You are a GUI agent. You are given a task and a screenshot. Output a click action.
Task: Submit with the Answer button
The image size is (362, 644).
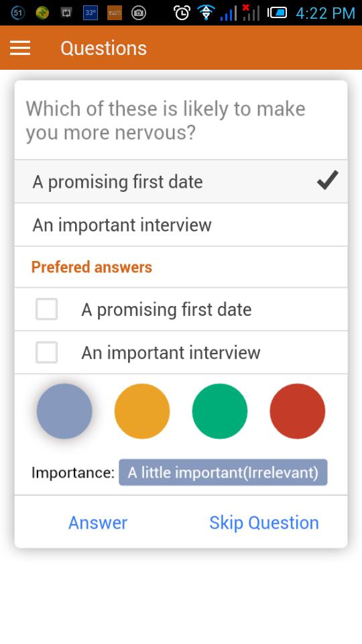pos(98,523)
